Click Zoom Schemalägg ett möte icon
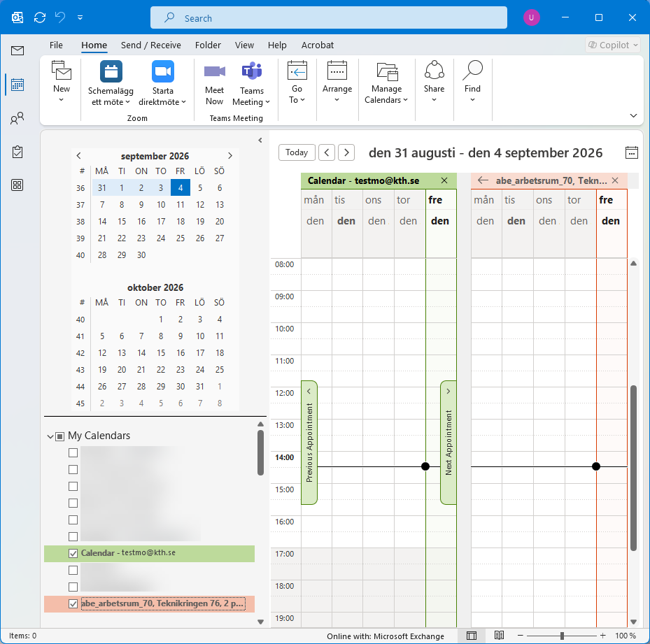650x644 pixels. 111,71
